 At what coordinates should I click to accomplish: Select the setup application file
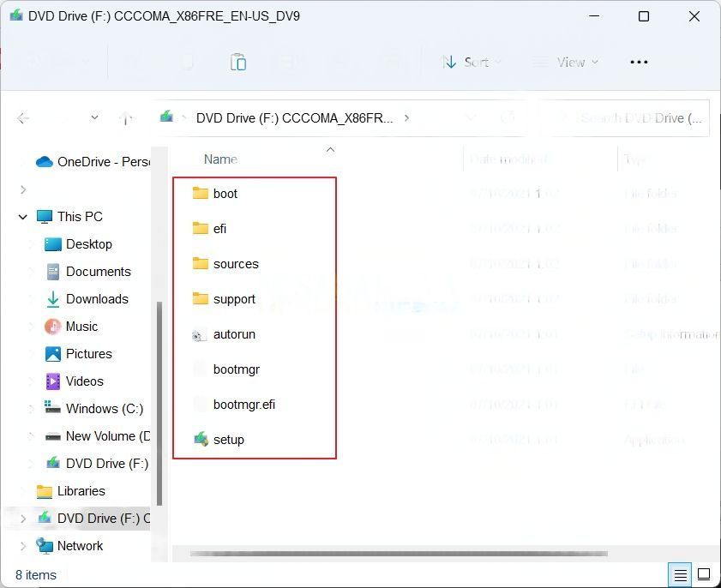point(219,440)
